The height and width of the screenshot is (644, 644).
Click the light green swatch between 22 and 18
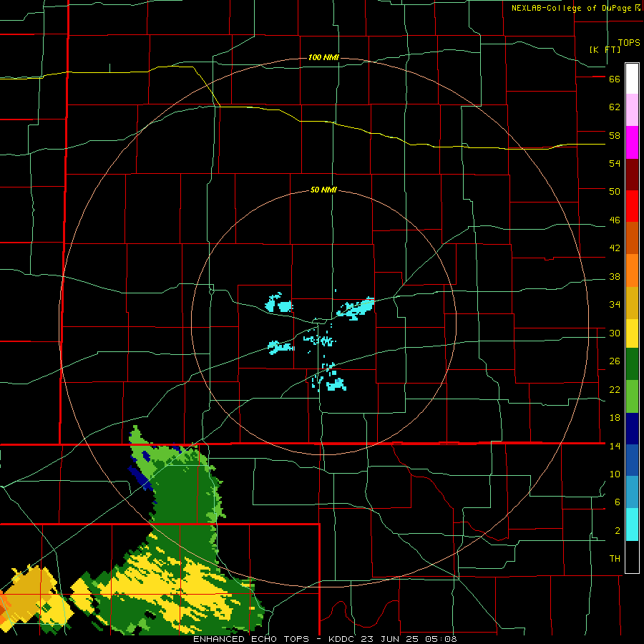[x=632, y=396]
